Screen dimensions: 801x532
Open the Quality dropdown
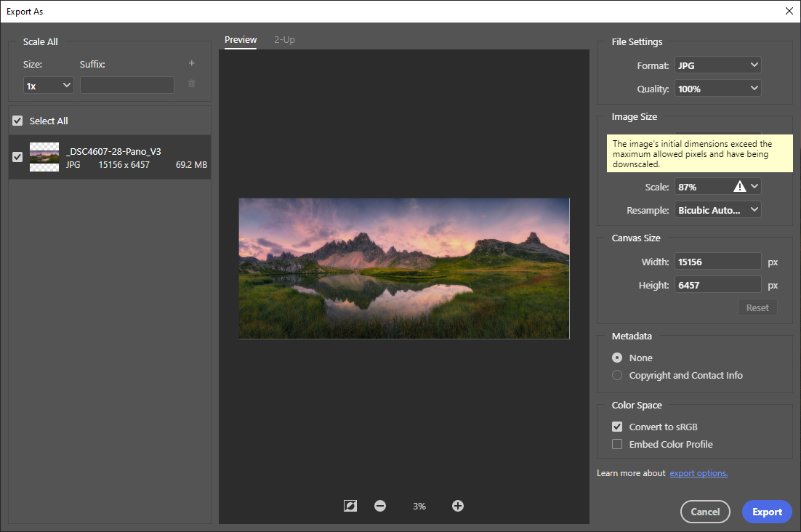(x=717, y=87)
